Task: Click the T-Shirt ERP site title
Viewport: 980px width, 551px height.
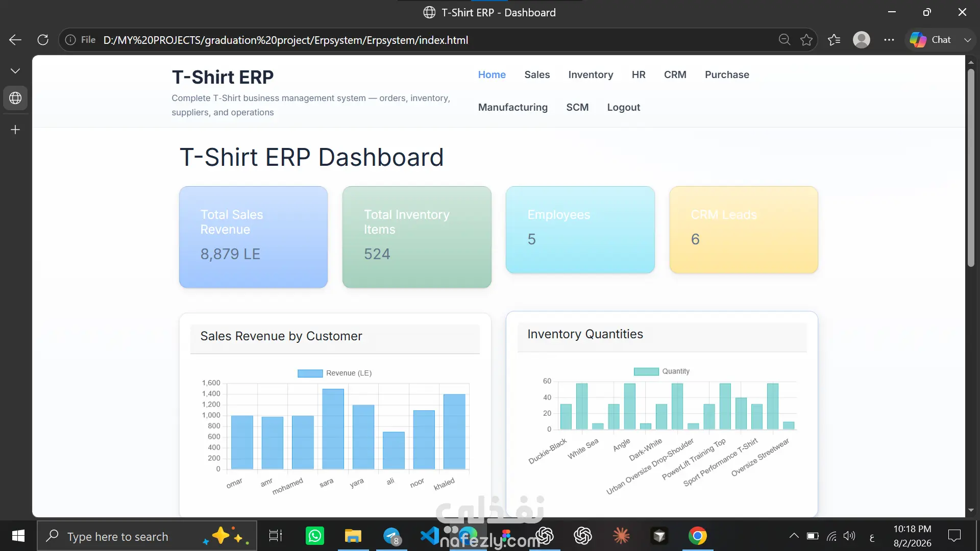Action: (x=223, y=77)
